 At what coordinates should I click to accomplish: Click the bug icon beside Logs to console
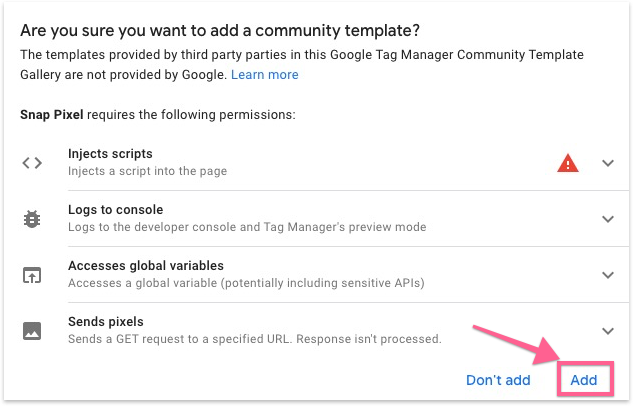[32, 219]
